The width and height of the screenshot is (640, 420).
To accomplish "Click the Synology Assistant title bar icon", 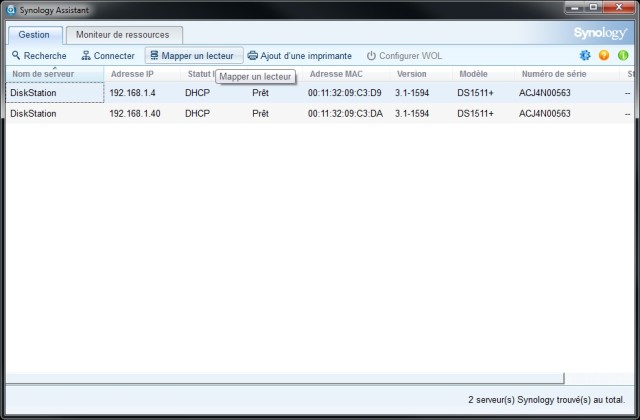I will click(11, 10).
